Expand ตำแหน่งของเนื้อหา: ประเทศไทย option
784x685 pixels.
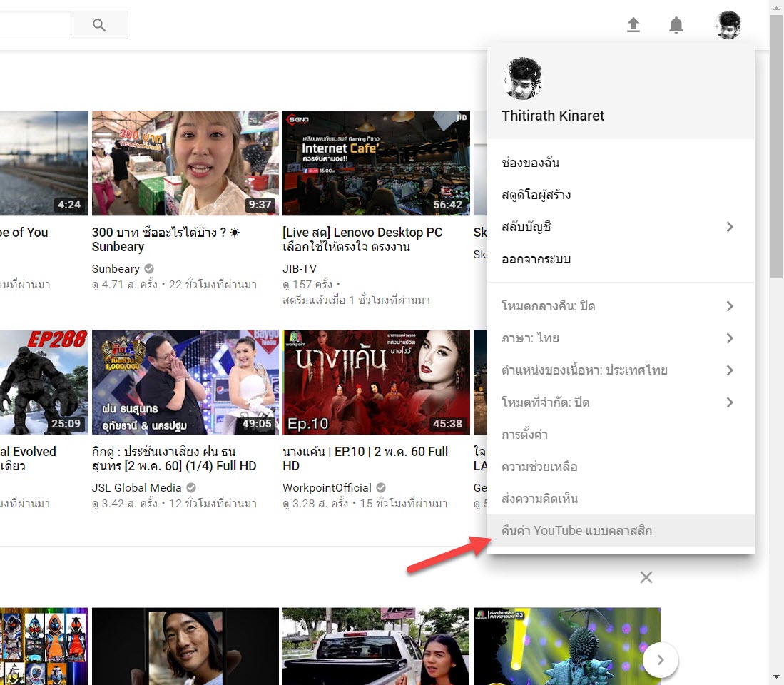coord(619,370)
